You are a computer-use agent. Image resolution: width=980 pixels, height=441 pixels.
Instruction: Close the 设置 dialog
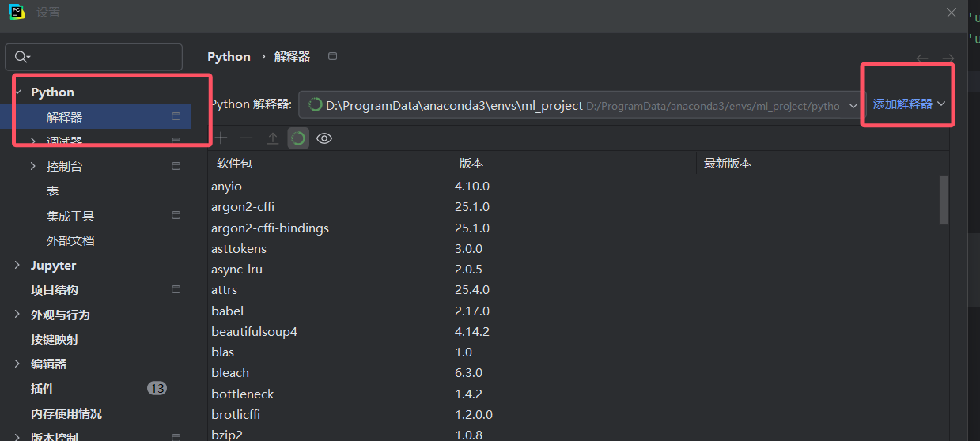(952, 13)
